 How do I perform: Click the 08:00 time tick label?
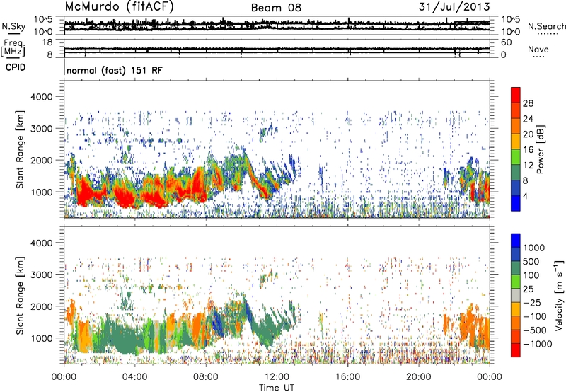click(206, 377)
